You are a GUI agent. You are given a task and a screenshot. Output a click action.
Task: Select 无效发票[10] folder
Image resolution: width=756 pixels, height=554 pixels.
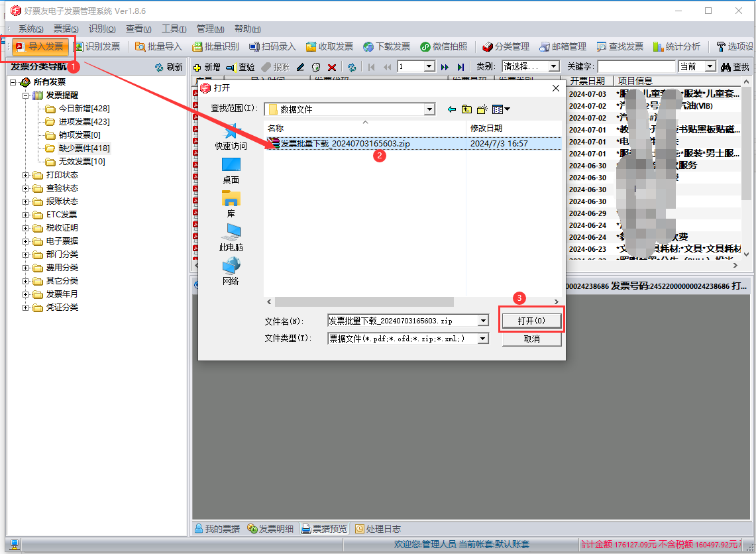76,162
